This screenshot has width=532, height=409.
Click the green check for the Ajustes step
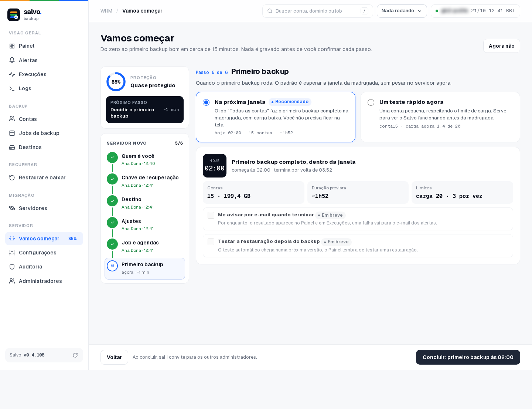coord(112,223)
